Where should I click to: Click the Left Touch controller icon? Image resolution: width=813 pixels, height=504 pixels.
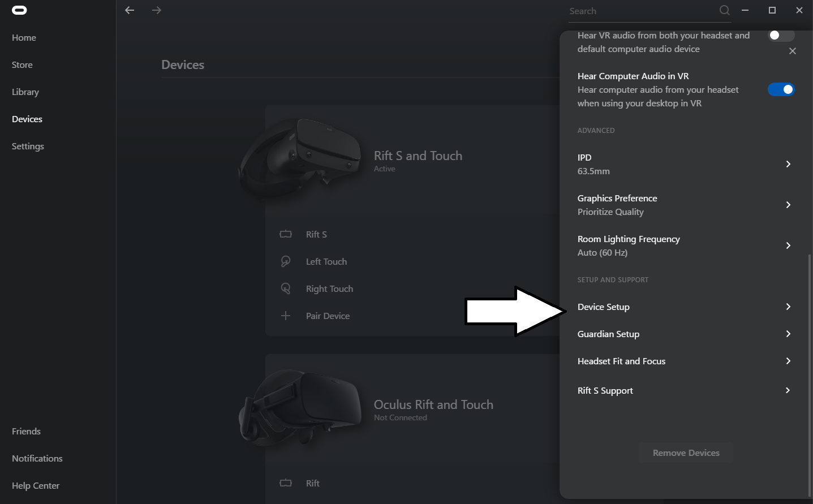pos(286,261)
